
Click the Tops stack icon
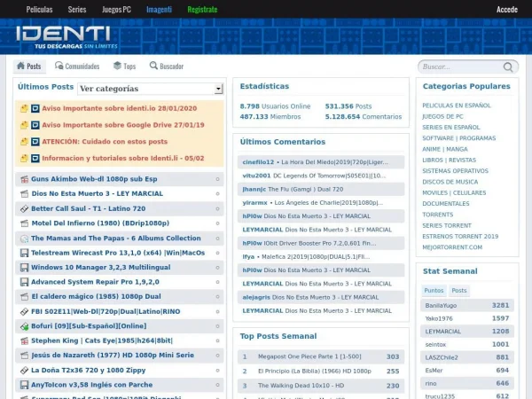coord(117,66)
